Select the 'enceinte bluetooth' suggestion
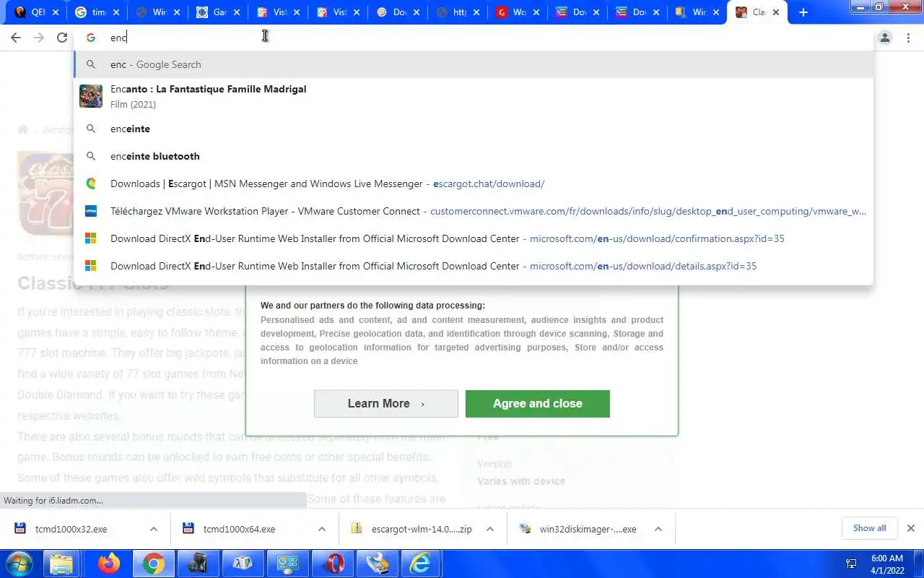Screen dimensions: 924x578 pos(474,156)
